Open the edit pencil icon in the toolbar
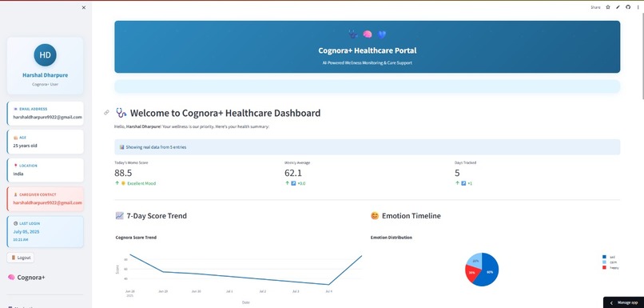The image size is (644, 308). [x=618, y=7]
